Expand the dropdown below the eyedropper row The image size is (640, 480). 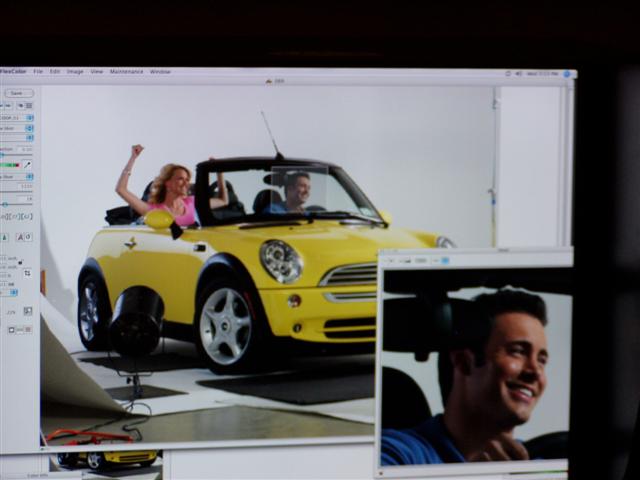click(29, 176)
